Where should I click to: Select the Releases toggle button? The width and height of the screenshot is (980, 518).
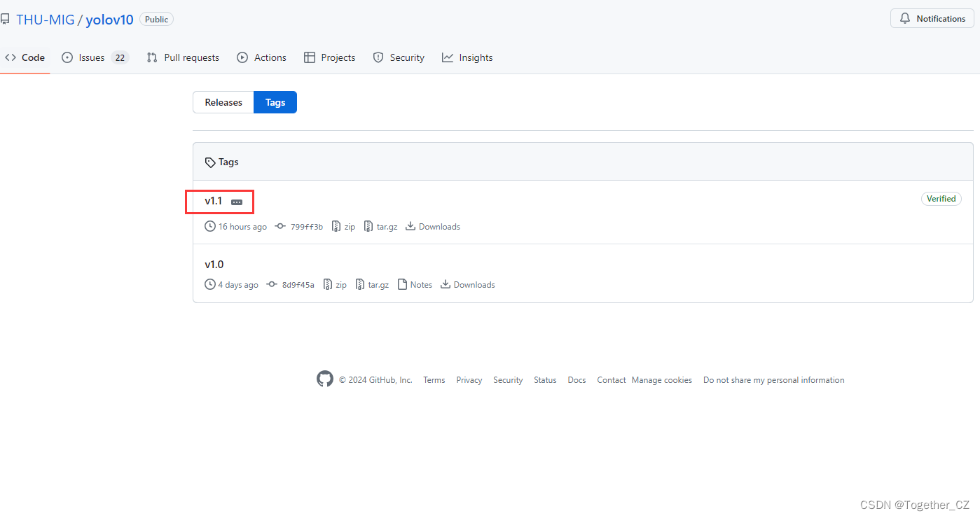[223, 102]
